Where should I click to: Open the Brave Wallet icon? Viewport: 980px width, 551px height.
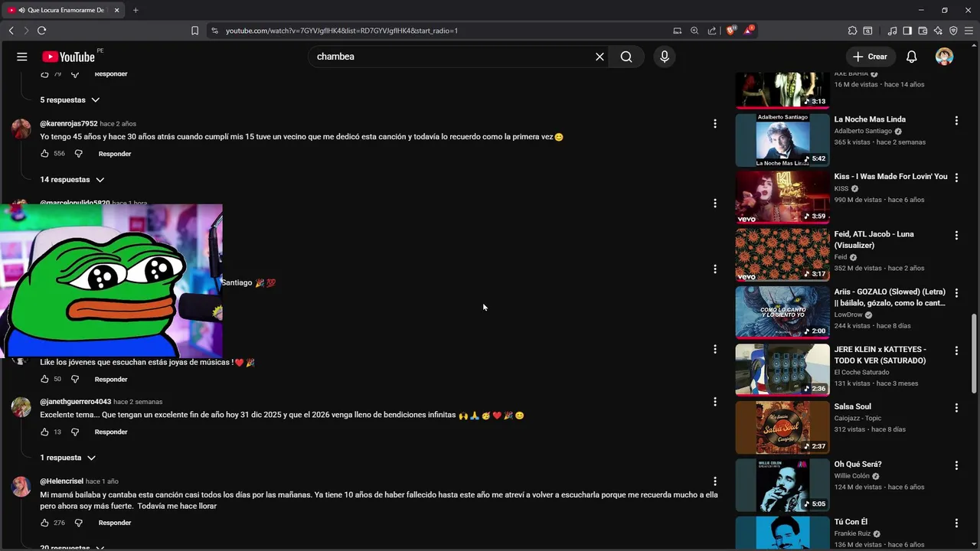click(x=923, y=31)
